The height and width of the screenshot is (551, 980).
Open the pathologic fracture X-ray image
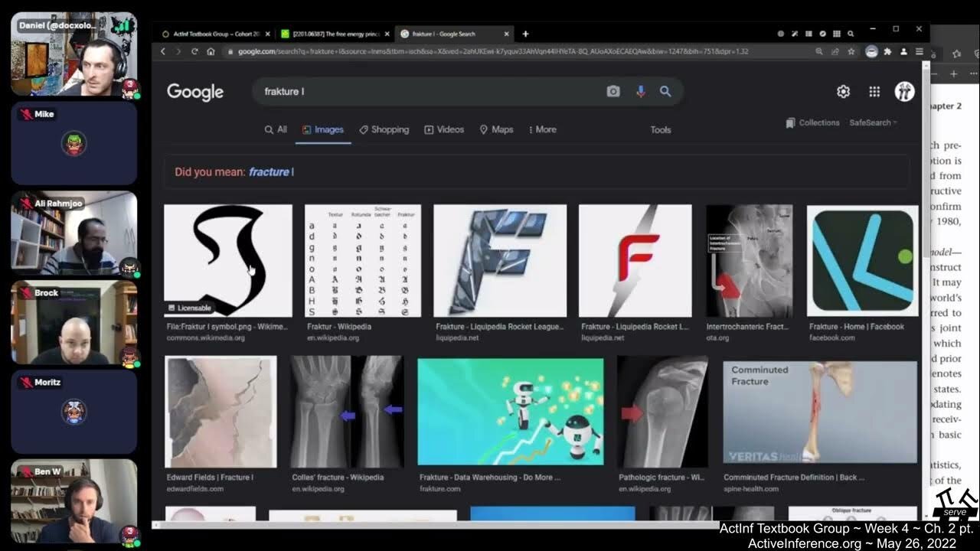[662, 412]
